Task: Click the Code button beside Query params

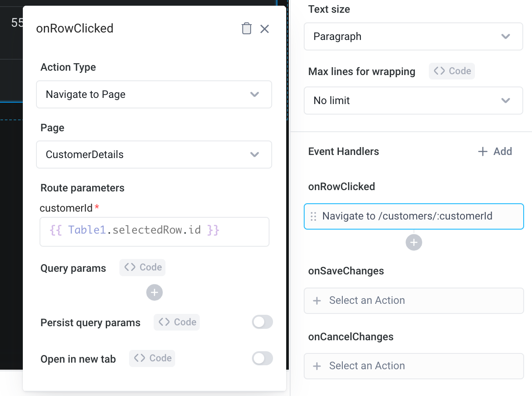Action: (x=143, y=267)
